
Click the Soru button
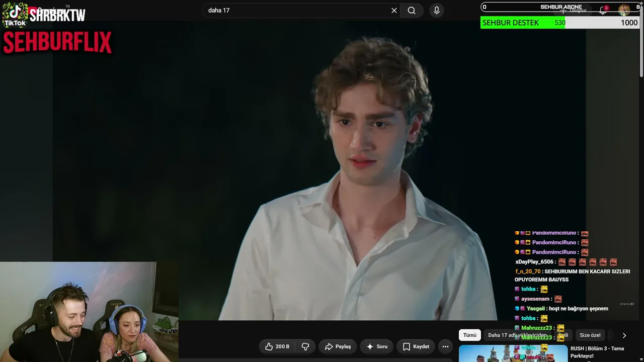click(x=377, y=346)
